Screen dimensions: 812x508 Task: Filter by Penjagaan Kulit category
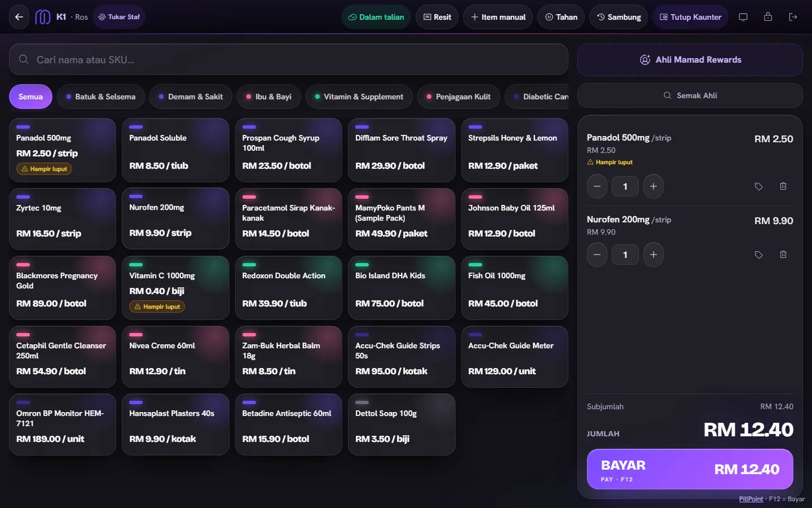(x=458, y=97)
